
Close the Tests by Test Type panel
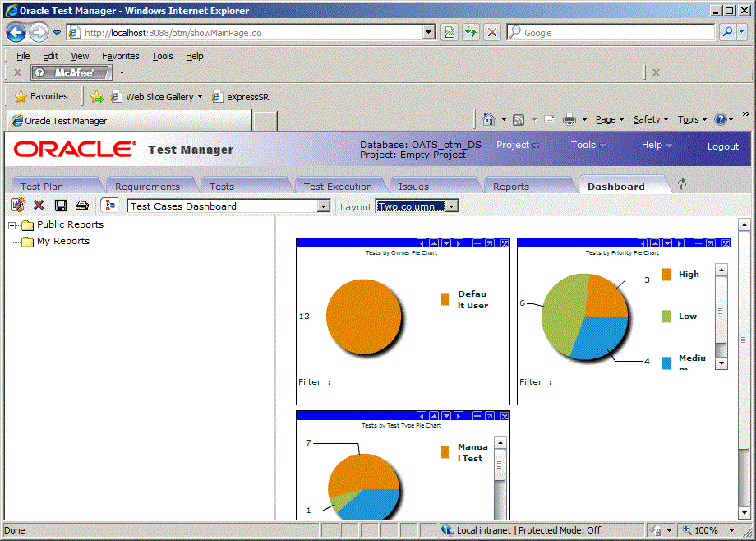point(505,416)
